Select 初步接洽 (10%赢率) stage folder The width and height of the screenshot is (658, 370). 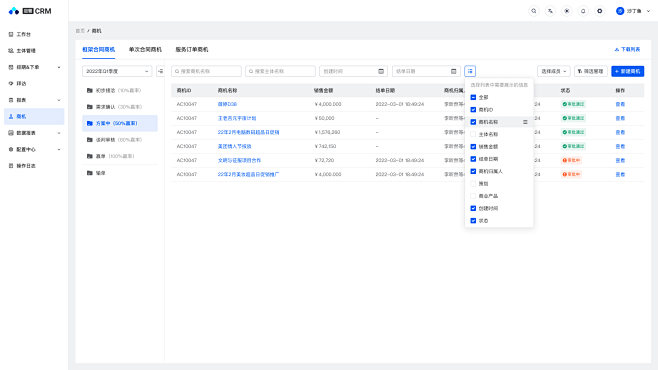pos(120,90)
